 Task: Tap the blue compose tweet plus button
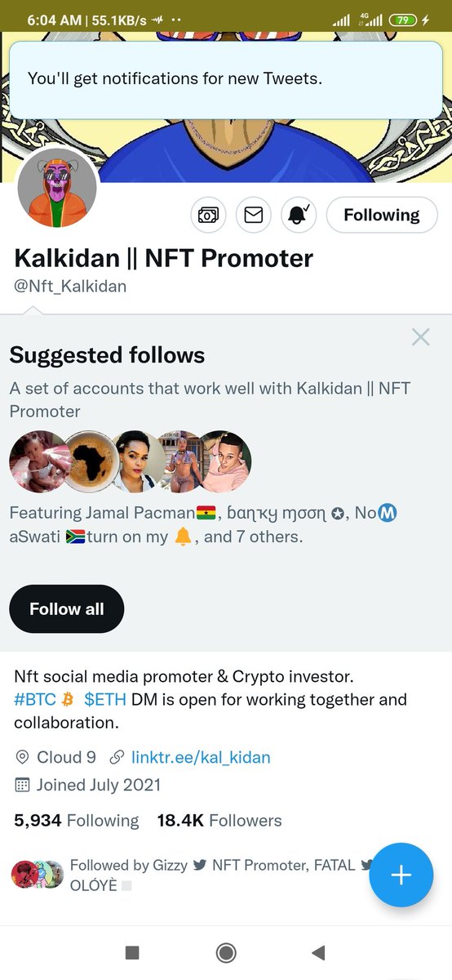point(401,875)
